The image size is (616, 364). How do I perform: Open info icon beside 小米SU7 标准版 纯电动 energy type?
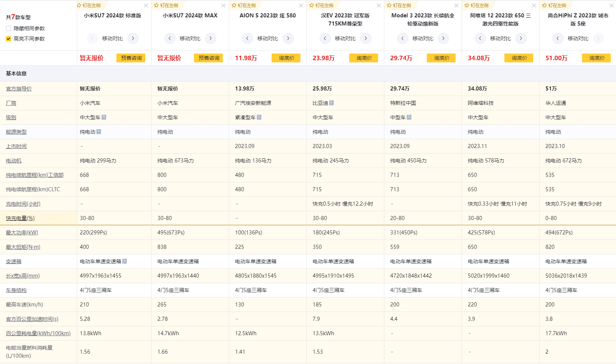[x=99, y=131]
